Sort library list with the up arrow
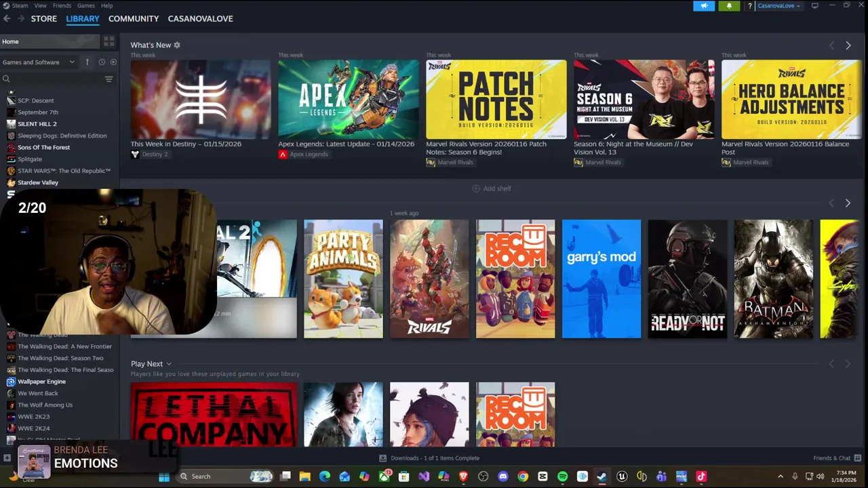The height and width of the screenshot is (488, 868). [87, 62]
